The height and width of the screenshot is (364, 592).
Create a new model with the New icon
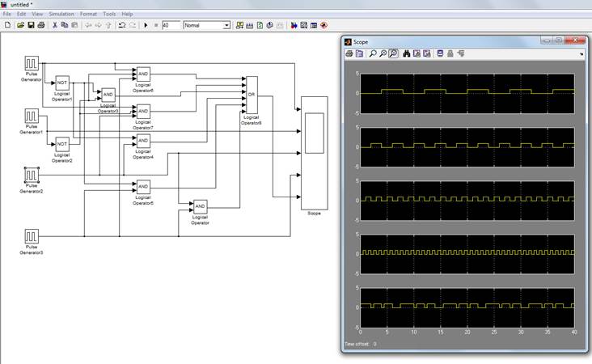tap(7, 25)
